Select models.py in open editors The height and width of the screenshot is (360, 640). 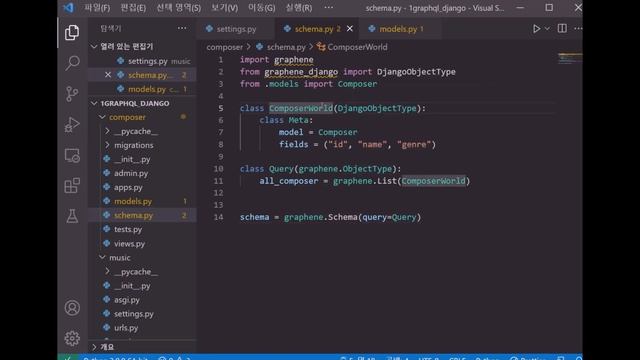(x=142, y=89)
